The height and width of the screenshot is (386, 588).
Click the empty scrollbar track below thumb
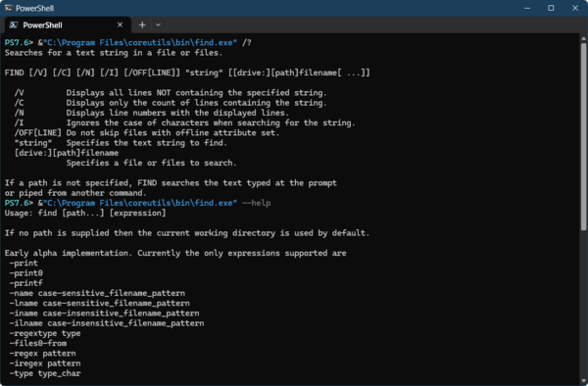pyautogui.click(x=583, y=304)
